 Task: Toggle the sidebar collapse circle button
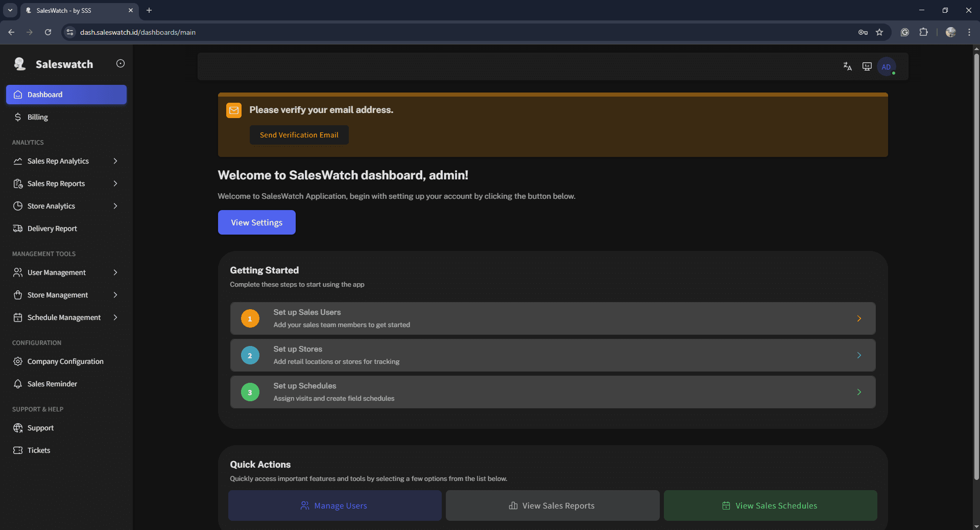coord(121,63)
